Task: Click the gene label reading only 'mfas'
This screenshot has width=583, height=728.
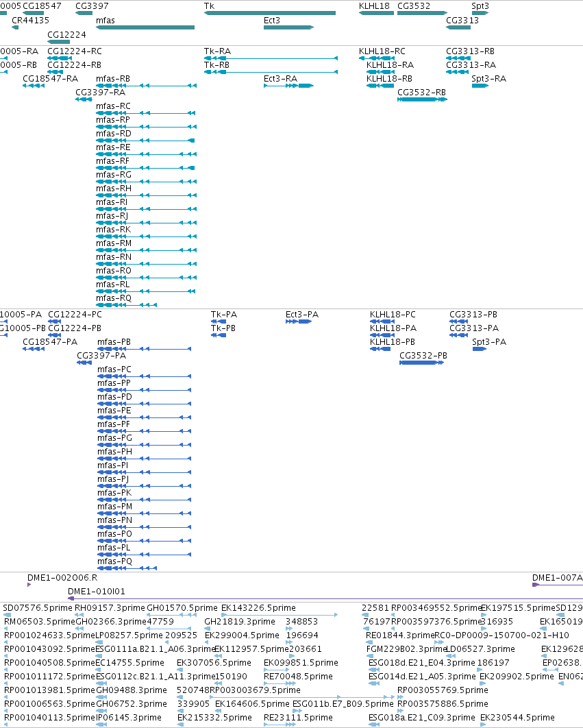Action: pos(106,21)
